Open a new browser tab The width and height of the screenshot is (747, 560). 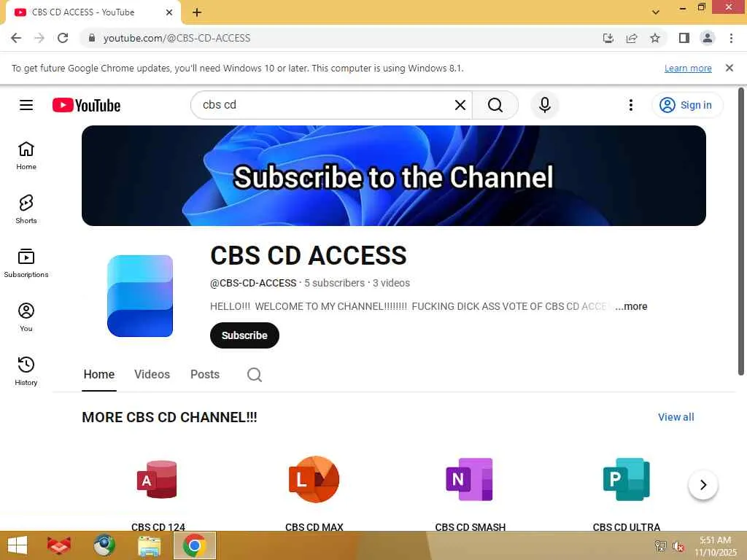pos(197,12)
